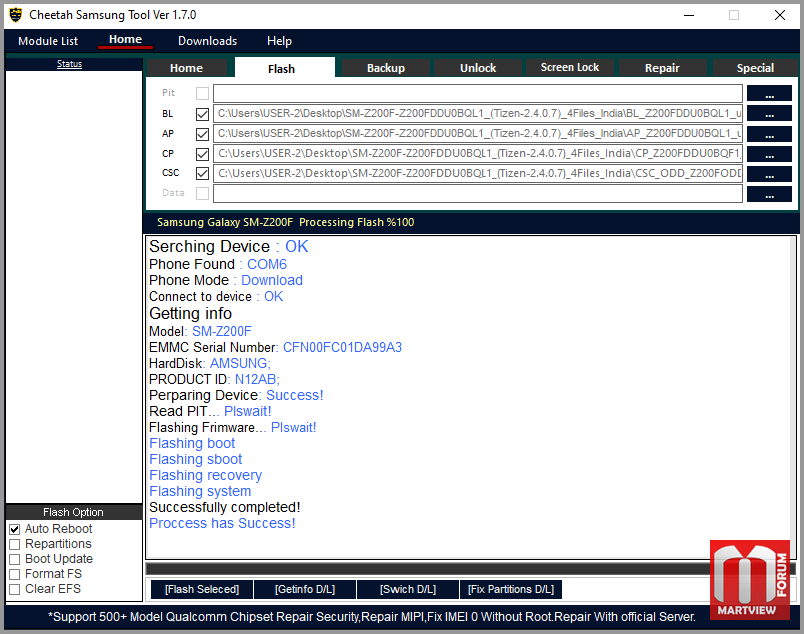
Task: Enable the Repartitions flash option
Action: [x=15, y=544]
